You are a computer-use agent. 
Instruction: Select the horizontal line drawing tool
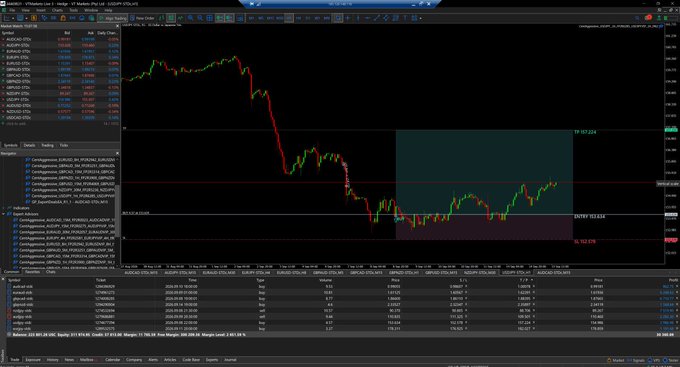[367, 18]
